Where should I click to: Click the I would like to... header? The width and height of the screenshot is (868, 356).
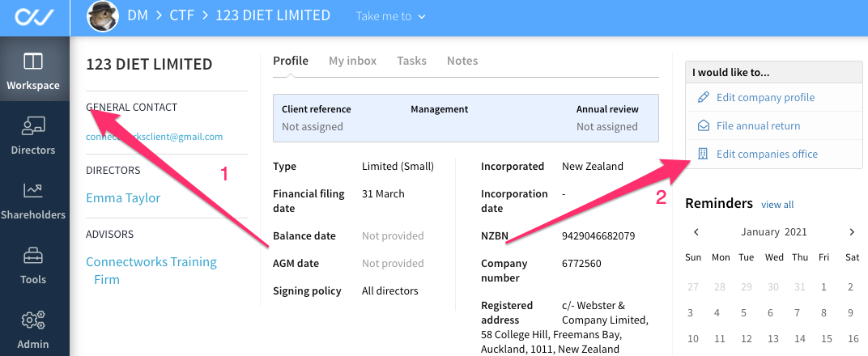(x=730, y=73)
